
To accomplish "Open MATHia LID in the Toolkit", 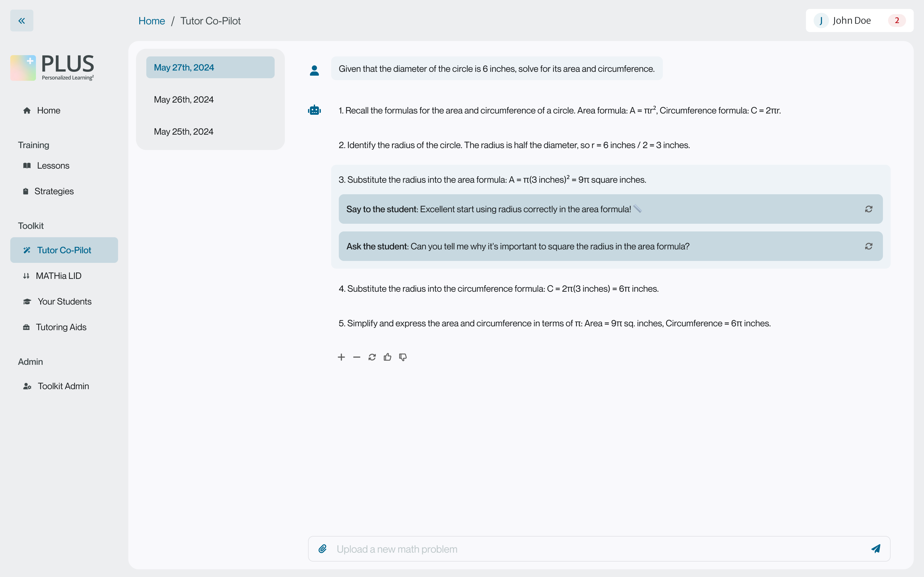I will pyautogui.click(x=58, y=276).
